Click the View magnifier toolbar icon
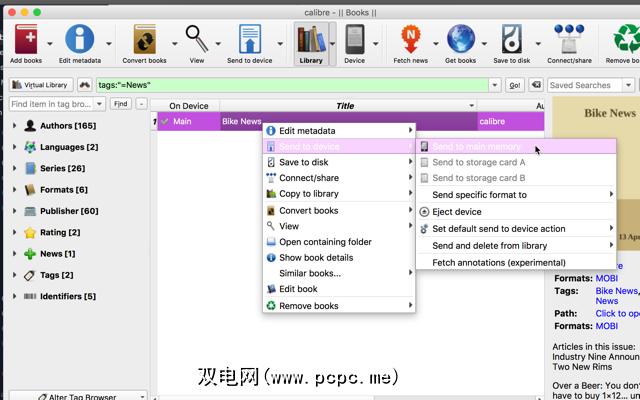The width and height of the screenshot is (640, 400). point(197,38)
